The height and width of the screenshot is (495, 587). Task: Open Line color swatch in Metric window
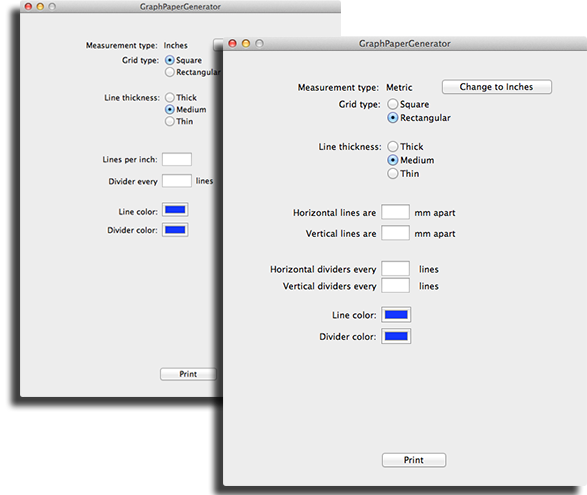pyautogui.click(x=396, y=315)
